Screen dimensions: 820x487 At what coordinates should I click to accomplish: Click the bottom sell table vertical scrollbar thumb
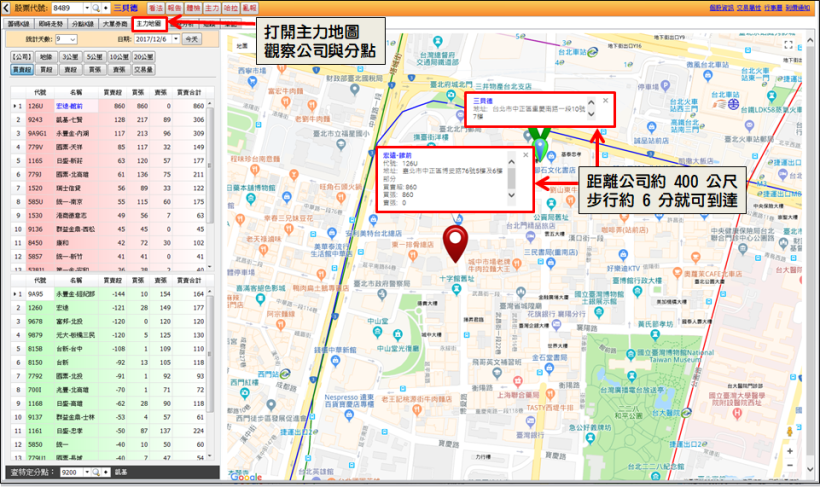click(210, 354)
